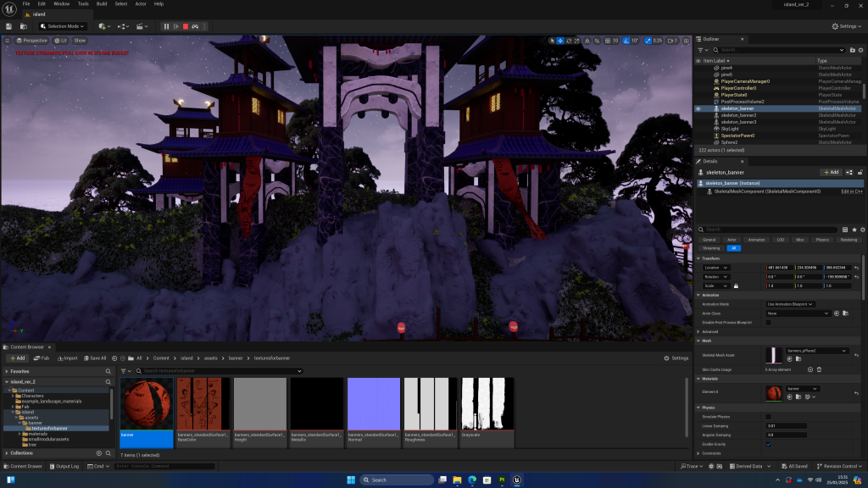Image resolution: width=868 pixels, height=488 pixels.
Task: Open the Animation Mode dropdown
Action: pos(790,304)
